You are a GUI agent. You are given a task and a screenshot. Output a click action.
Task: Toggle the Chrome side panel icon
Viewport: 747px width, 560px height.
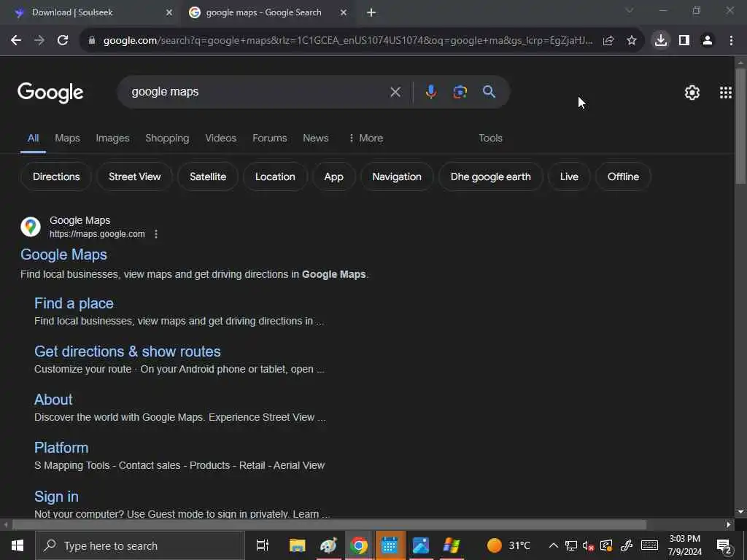684,41
